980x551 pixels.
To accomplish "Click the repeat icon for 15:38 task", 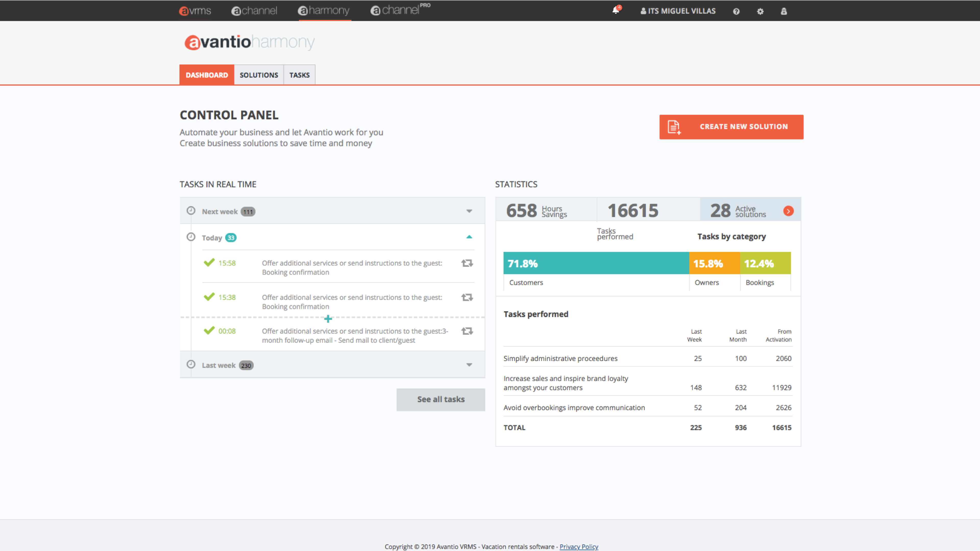I will tap(467, 297).
